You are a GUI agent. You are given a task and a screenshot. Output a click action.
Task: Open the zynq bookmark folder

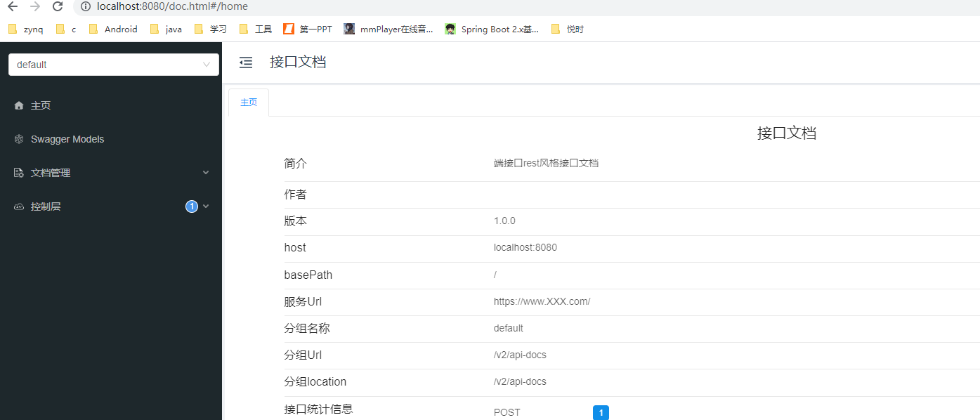click(x=26, y=29)
